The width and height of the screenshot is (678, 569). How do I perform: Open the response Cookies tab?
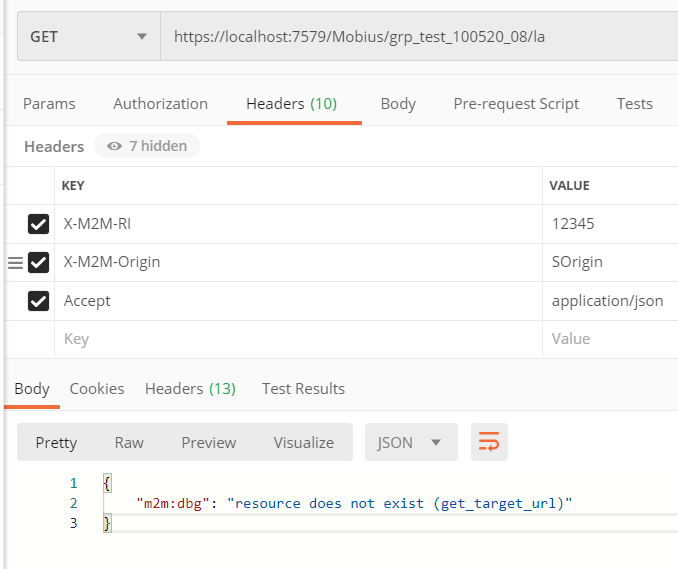97,389
